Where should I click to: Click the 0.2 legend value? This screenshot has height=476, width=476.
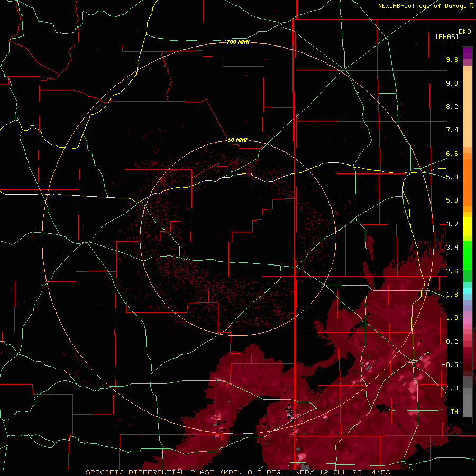(x=452, y=342)
